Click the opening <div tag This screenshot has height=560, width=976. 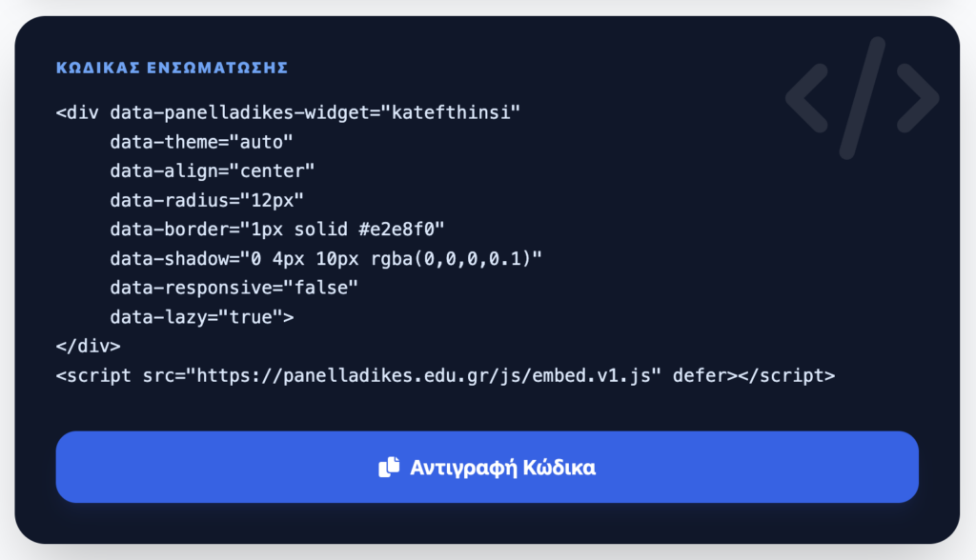78,112
